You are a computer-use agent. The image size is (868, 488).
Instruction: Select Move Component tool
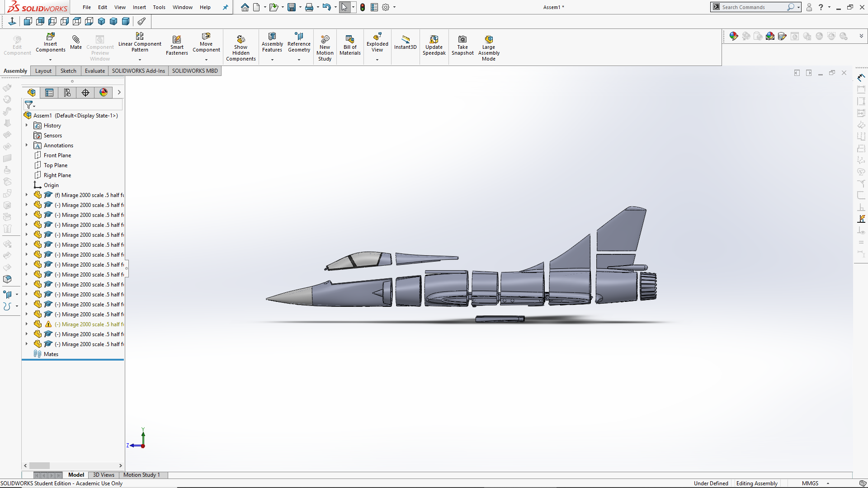tap(206, 42)
